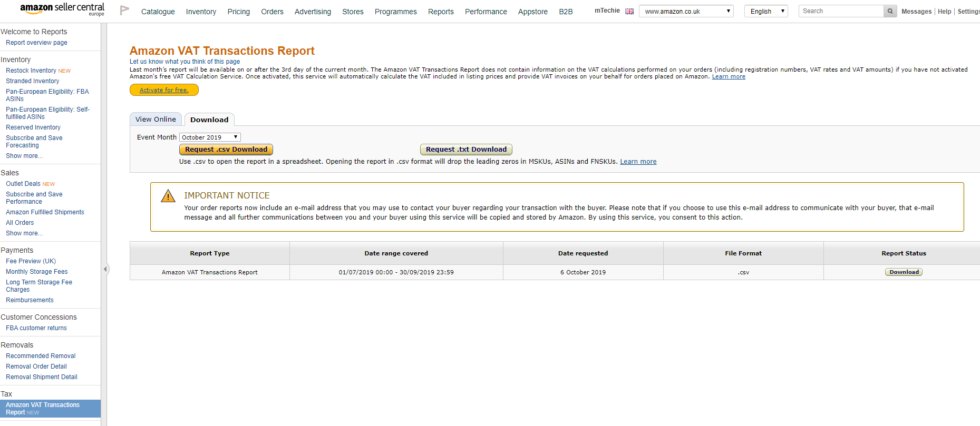Download the VAT Transactions Report row

904,272
